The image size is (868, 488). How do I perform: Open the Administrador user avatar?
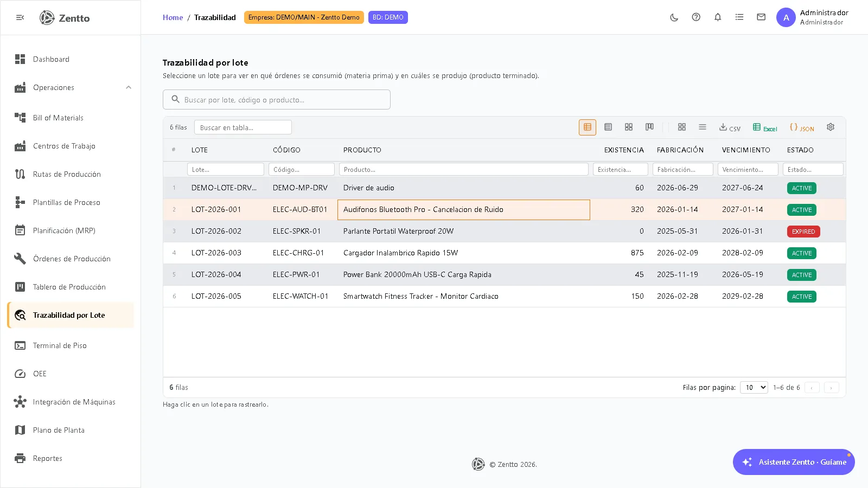tap(786, 17)
